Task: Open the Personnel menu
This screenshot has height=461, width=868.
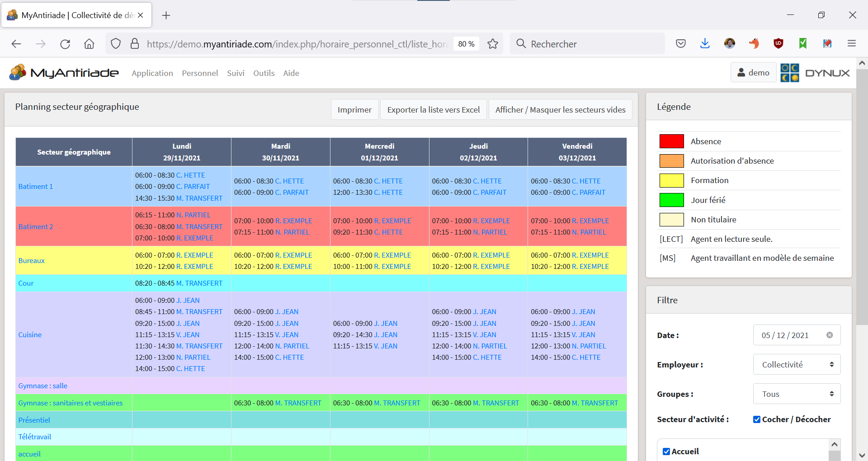Action: [x=200, y=73]
